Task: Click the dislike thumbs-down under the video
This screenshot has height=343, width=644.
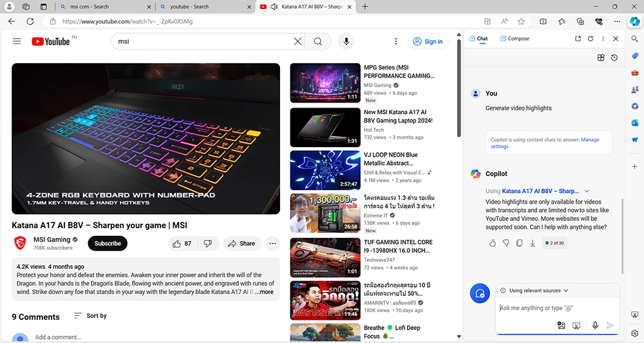Action: pyautogui.click(x=207, y=244)
